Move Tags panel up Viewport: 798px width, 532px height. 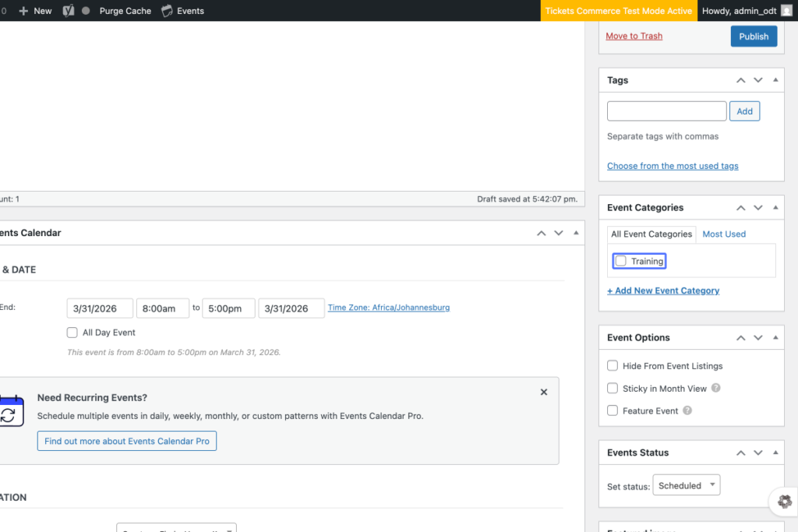(741, 80)
